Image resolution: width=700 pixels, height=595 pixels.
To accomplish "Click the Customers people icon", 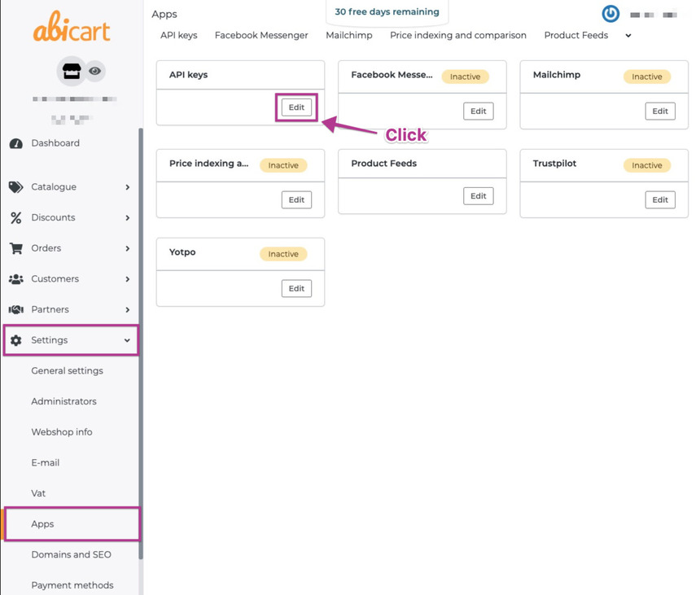I will pyautogui.click(x=15, y=279).
